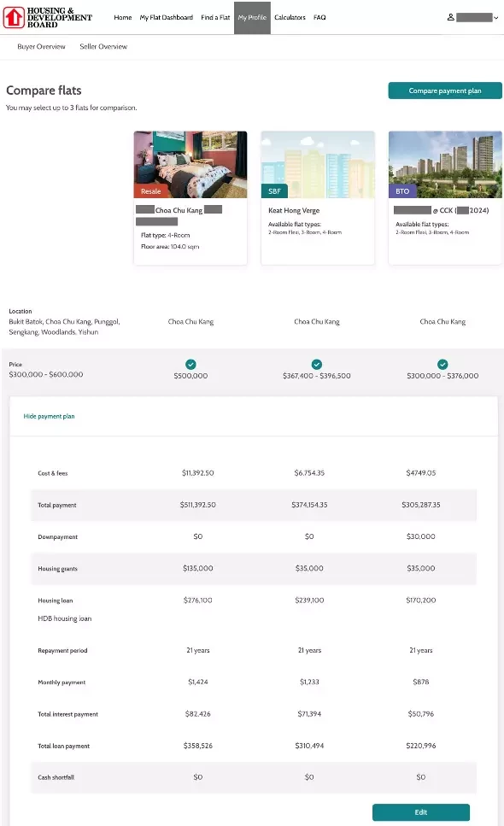Click the HDB logo in the header
Screen dimensions: 504x826
click(47, 17)
